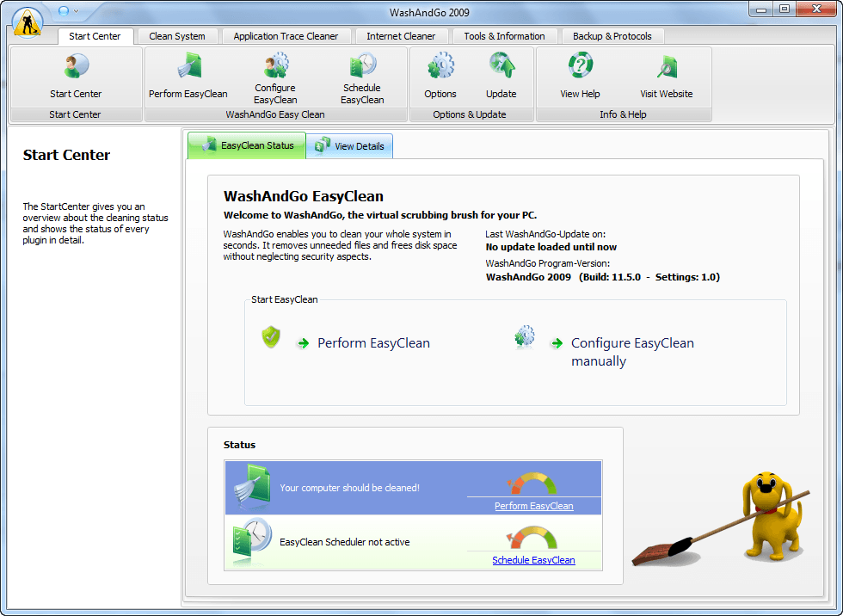Click the Start Center sidebar heading
The image size is (843, 616).
[67, 155]
